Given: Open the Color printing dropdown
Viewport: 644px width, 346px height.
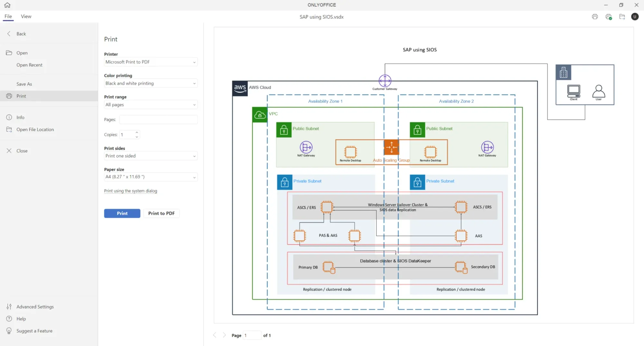Looking at the screenshot, I should click(x=194, y=83).
